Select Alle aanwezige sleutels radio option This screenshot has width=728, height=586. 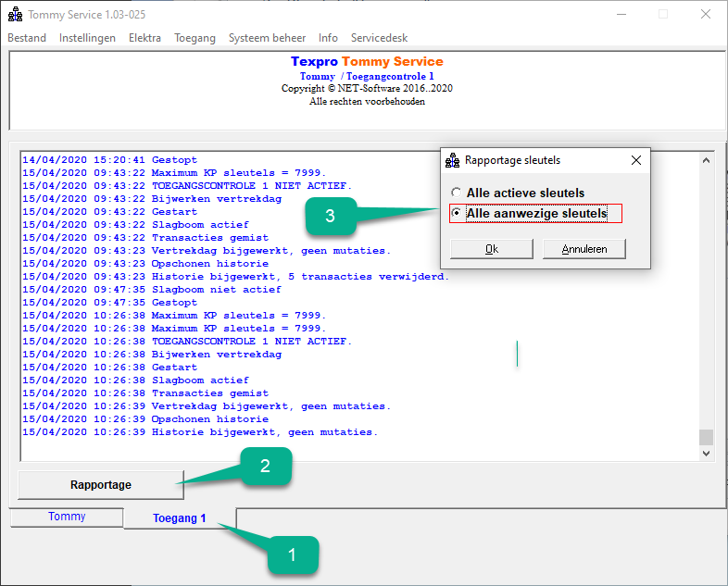[457, 213]
